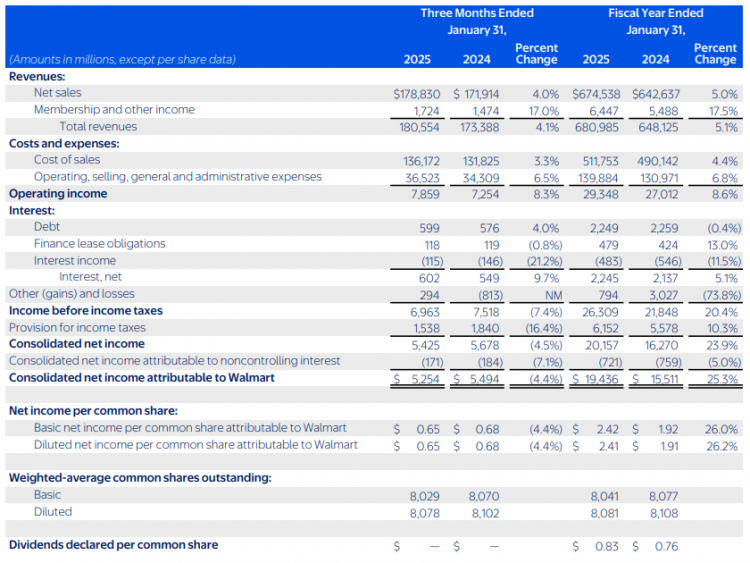Select the other losses value 3,027
Image resolution: width=750 pixels, height=563 pixels.
click(x=663, y=295)
